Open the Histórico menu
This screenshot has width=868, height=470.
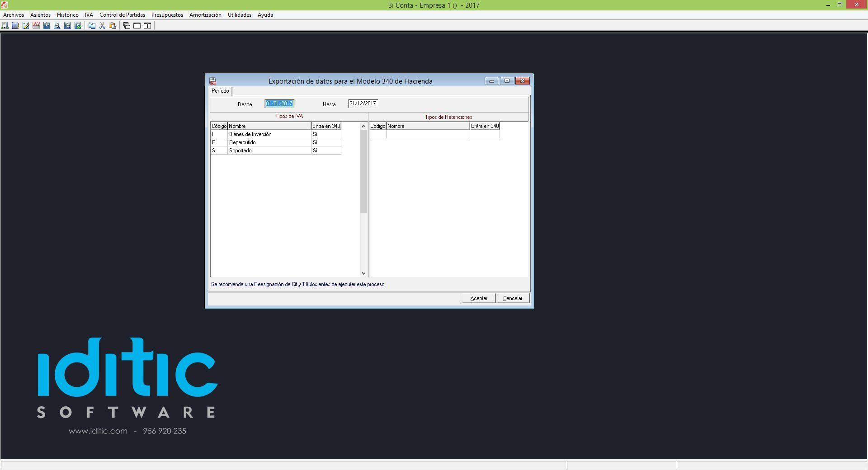67,15
